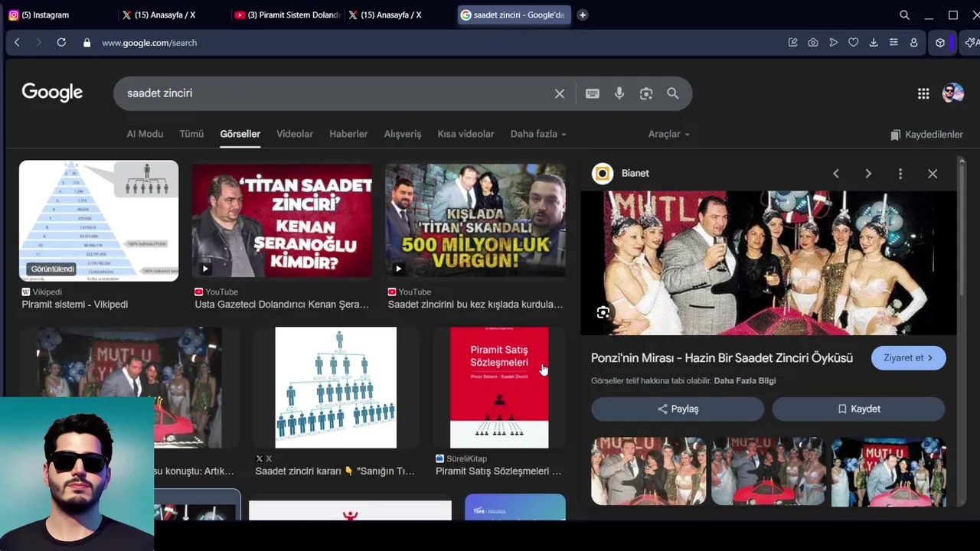Click the Google logo
The width and height of the screenshot is (980, 551).
52,93
